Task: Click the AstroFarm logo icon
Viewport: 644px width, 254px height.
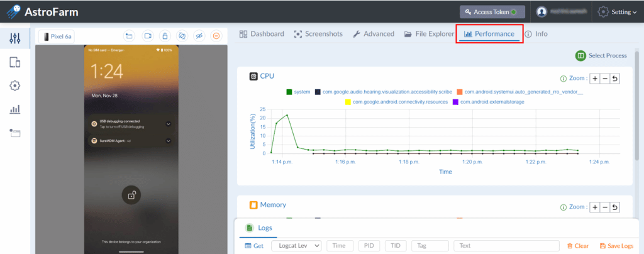Action: pos(14,12)
